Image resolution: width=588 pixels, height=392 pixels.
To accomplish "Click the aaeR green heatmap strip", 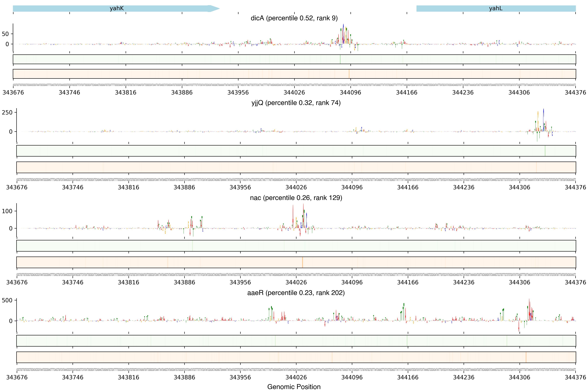I will [x=296, y=341].
